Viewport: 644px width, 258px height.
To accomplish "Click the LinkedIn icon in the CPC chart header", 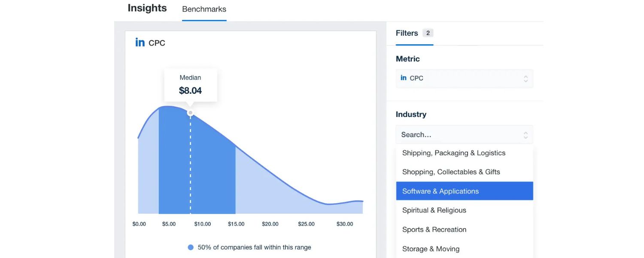I will tap(140, 42).
